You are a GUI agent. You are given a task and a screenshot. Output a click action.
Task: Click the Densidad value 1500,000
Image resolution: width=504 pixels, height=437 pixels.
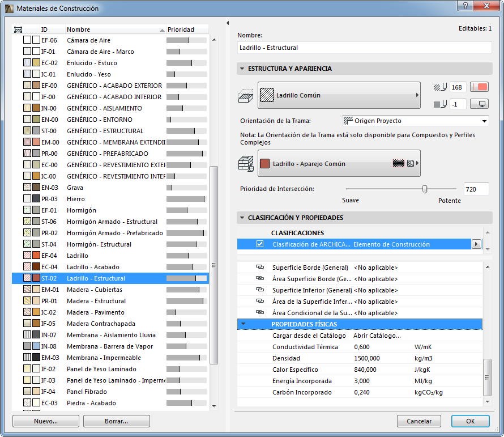click(367, 358)
